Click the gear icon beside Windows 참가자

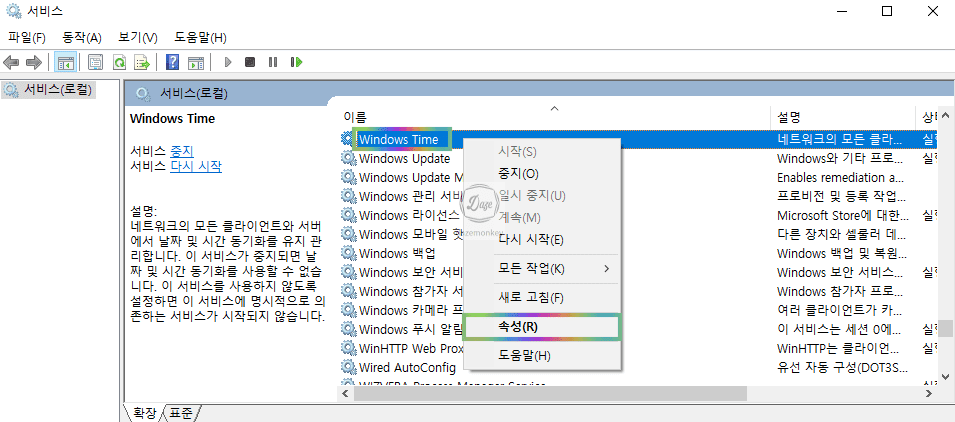(x=348, y=291)
